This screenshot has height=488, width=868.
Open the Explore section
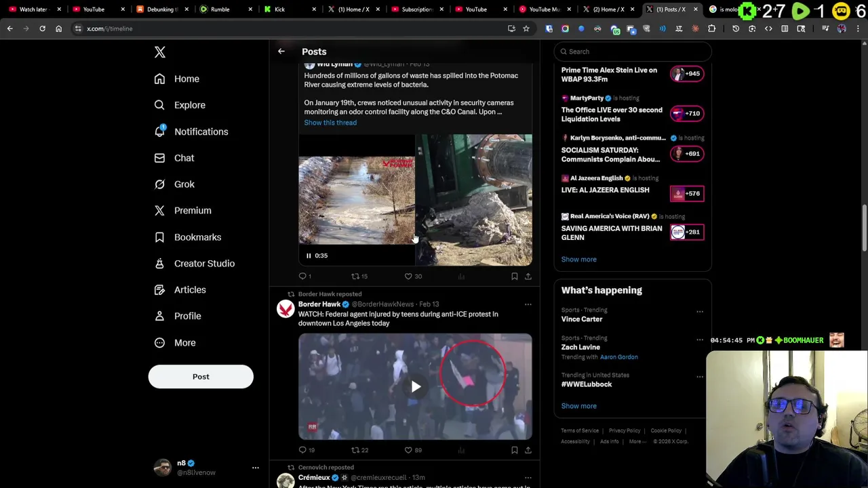[x=180, y=105]
